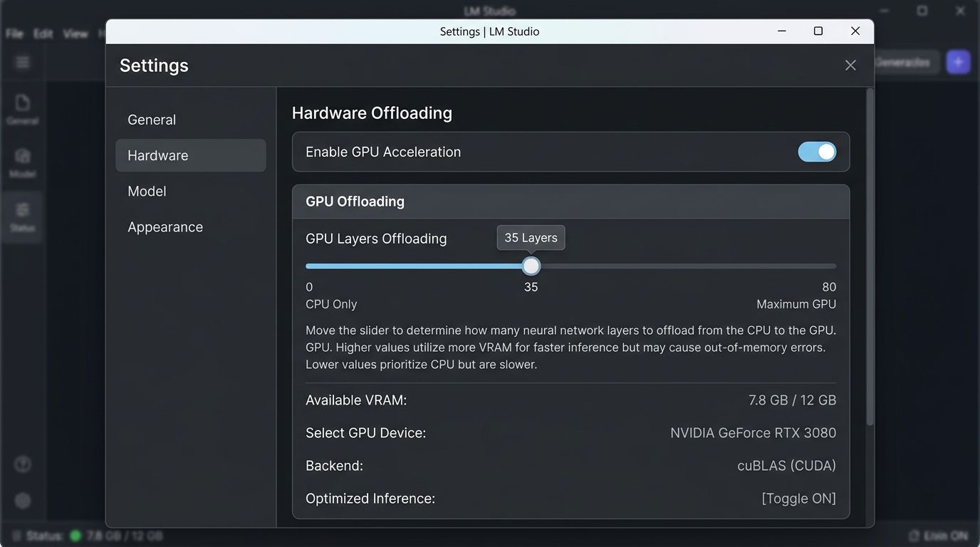980x547 pixels.
Task: Click the "35 Layers" tooltip above the slider
Action: pyautogui.click(x=531, y=238)
